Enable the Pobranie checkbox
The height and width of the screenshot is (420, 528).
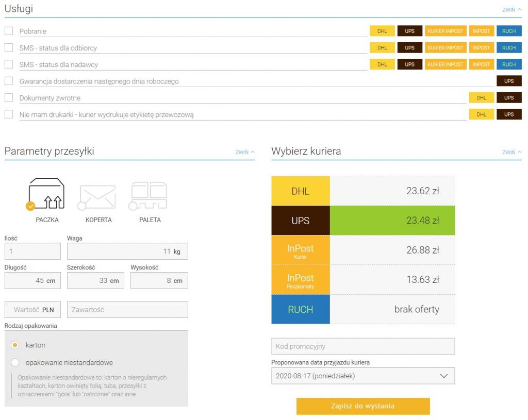9,31
